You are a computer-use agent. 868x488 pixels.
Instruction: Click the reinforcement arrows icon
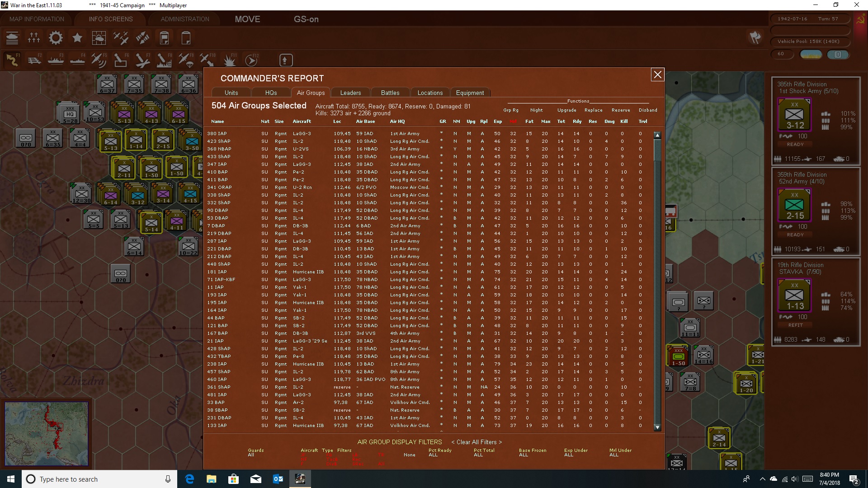point(142,38)
